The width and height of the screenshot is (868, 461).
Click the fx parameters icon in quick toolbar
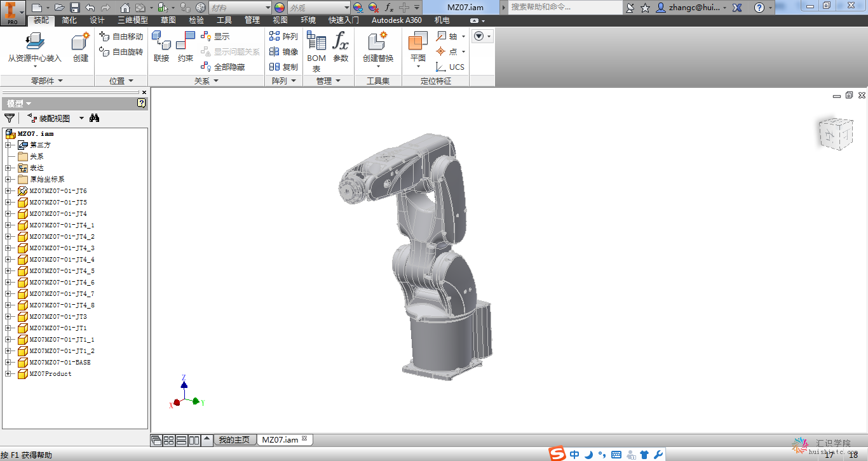pos(390,8)
